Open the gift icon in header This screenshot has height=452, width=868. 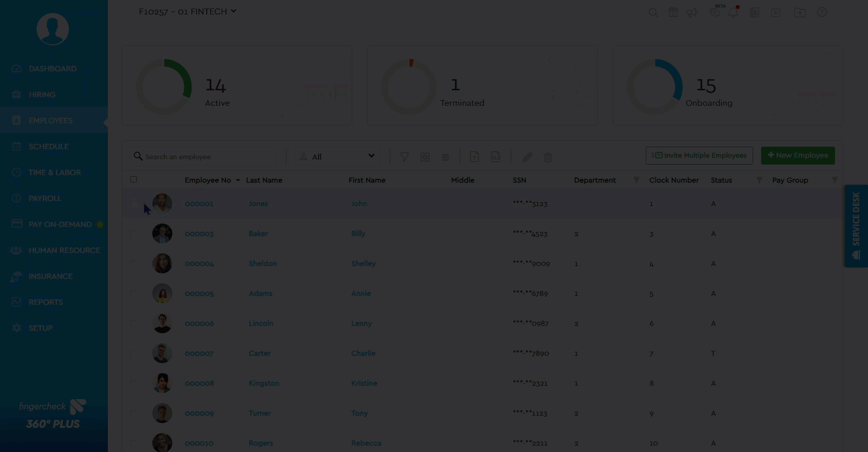[x=673, y=12]
